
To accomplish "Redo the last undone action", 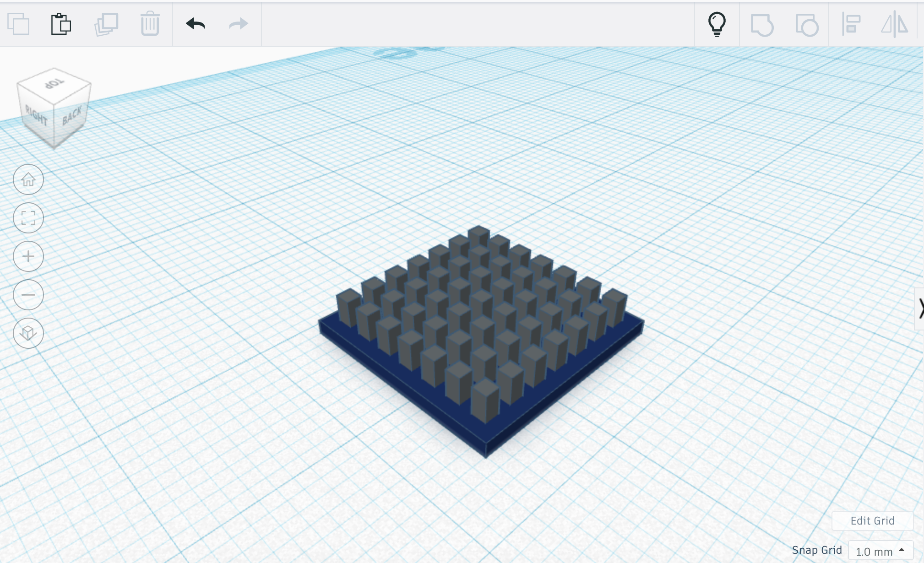I will (x=239, y=24).
